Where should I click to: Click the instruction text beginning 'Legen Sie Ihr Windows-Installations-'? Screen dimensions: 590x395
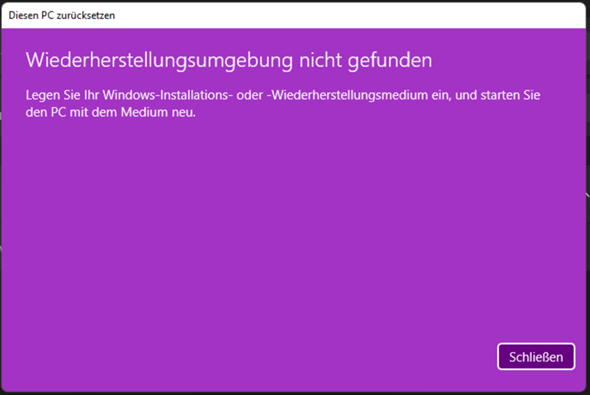pos(283,103)
